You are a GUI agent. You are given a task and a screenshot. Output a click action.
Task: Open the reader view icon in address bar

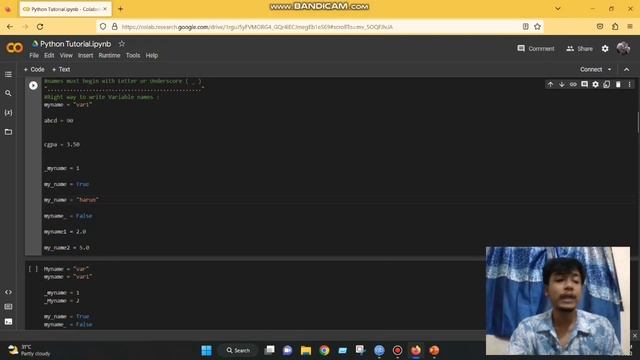[x=526, y=27]
